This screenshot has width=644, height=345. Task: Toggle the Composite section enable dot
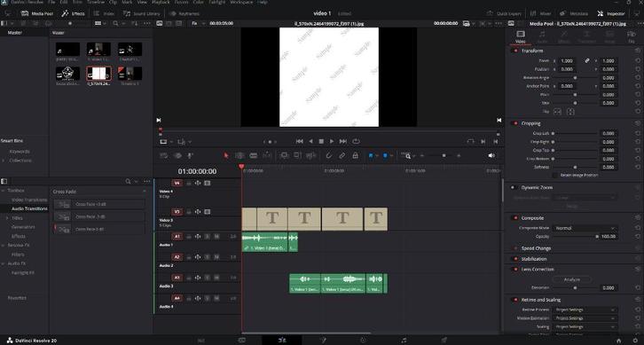tap(515, 218)
